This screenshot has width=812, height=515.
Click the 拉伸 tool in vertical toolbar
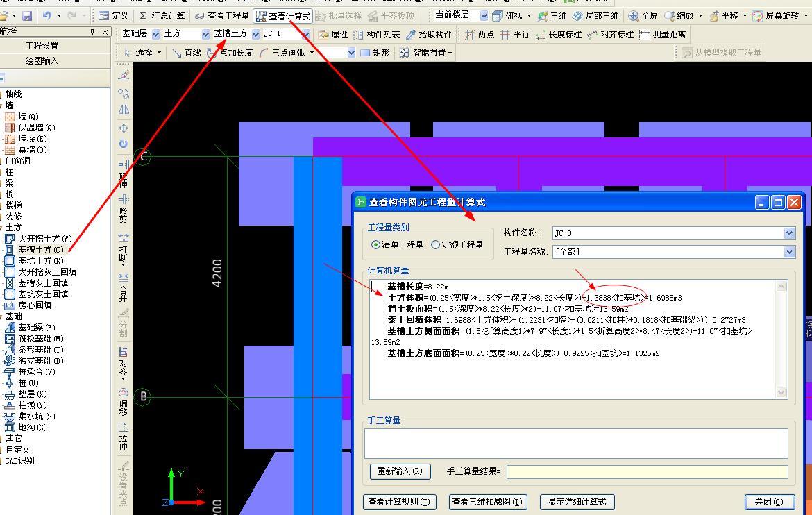click(x=124, y=437)
